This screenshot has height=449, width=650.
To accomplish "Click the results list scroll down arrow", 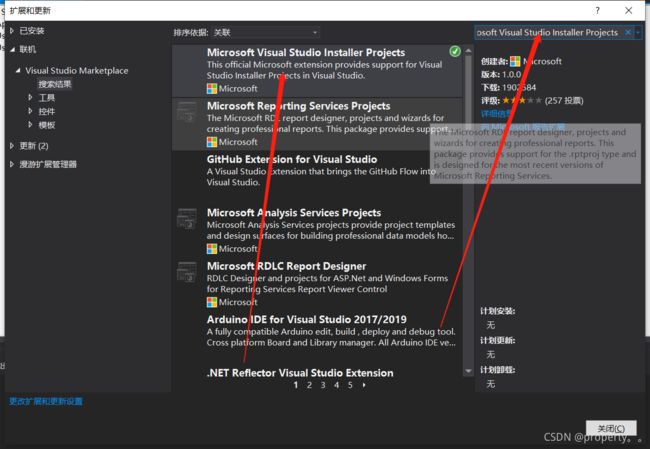I will pos(468,371).
